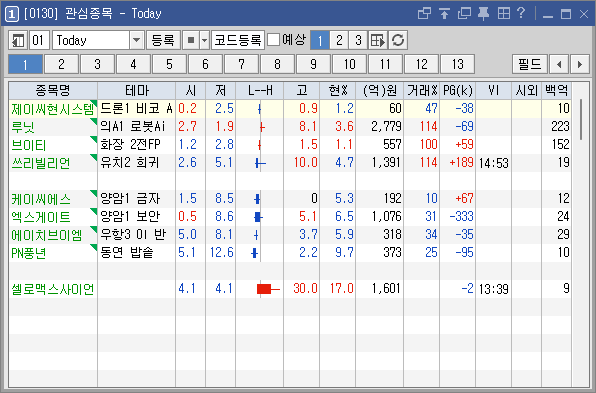Sort by the 현% column header

(338, 90)
